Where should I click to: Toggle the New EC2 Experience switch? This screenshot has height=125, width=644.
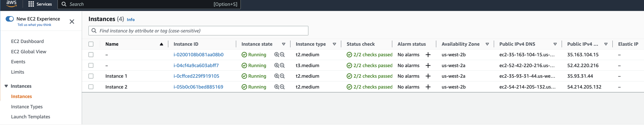10,19
